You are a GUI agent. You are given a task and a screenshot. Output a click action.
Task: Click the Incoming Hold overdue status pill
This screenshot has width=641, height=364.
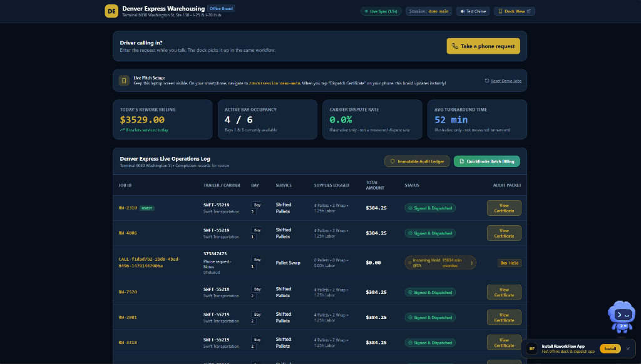(x=440, y=263)
